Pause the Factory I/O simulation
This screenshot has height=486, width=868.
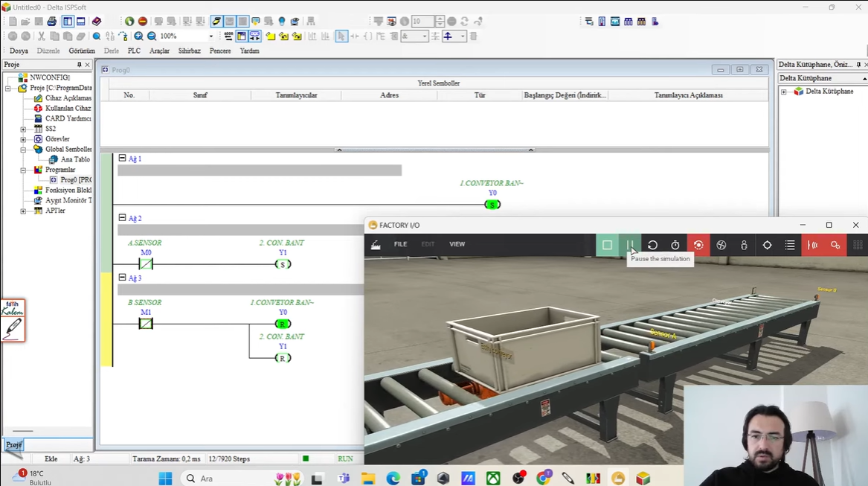(x=629, y=245)
